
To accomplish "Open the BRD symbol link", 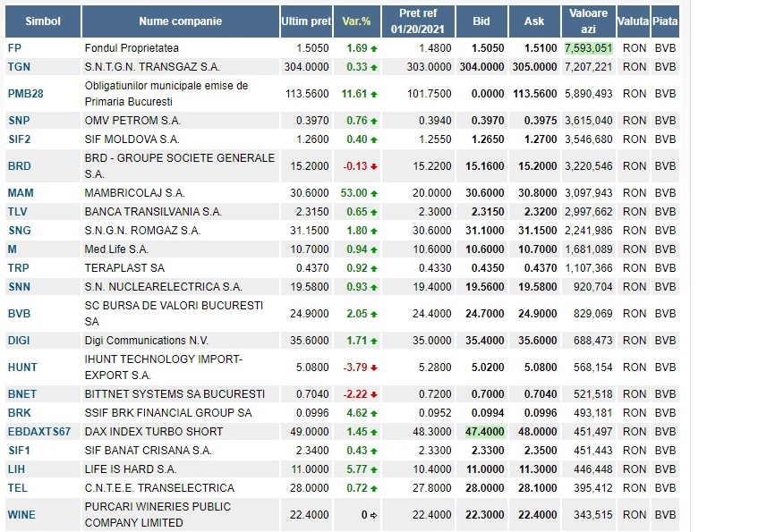I will 20,166.
